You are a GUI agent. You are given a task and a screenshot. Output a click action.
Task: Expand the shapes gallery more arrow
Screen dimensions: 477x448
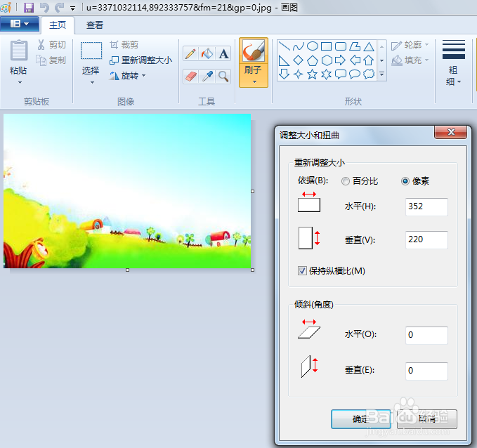[381, 74]
